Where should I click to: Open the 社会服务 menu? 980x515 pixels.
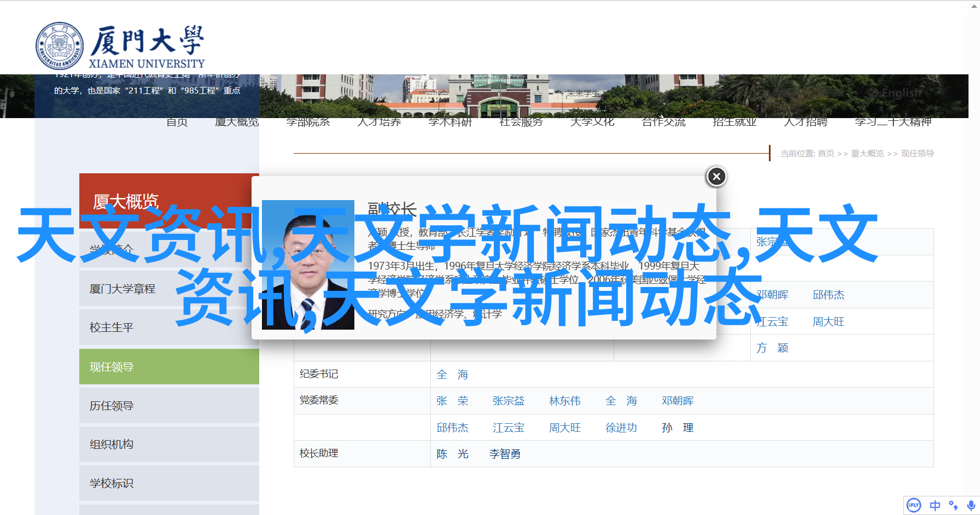521,122
